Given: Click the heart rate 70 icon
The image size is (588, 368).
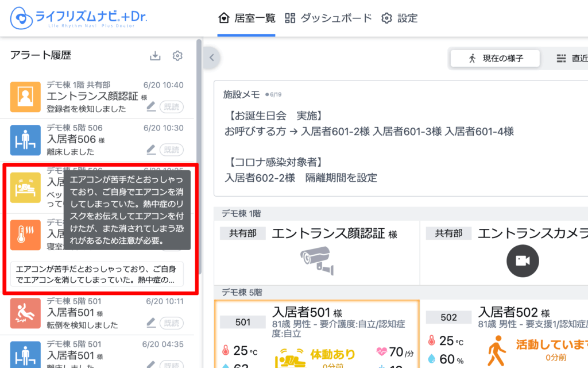Looking at the screenshot, I should pos(381,351).
